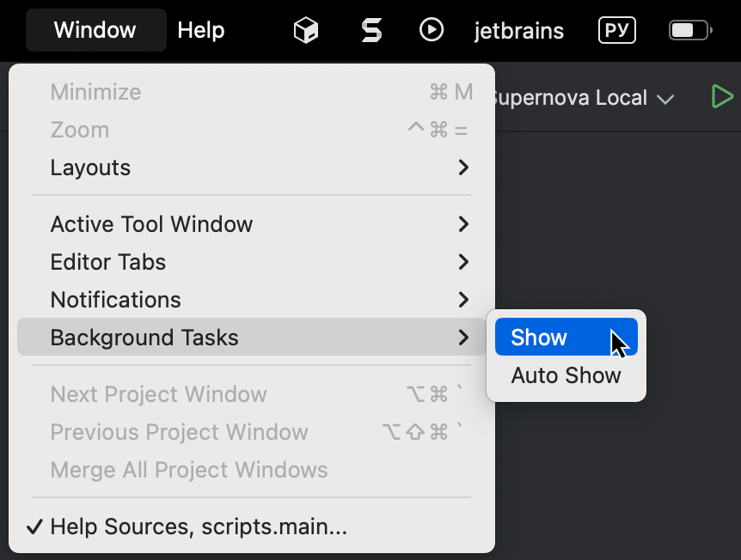Open the Help menu

pos(200,29)
